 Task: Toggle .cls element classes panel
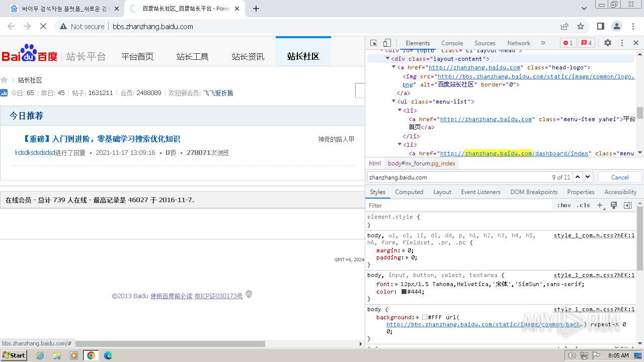(583, 205)
